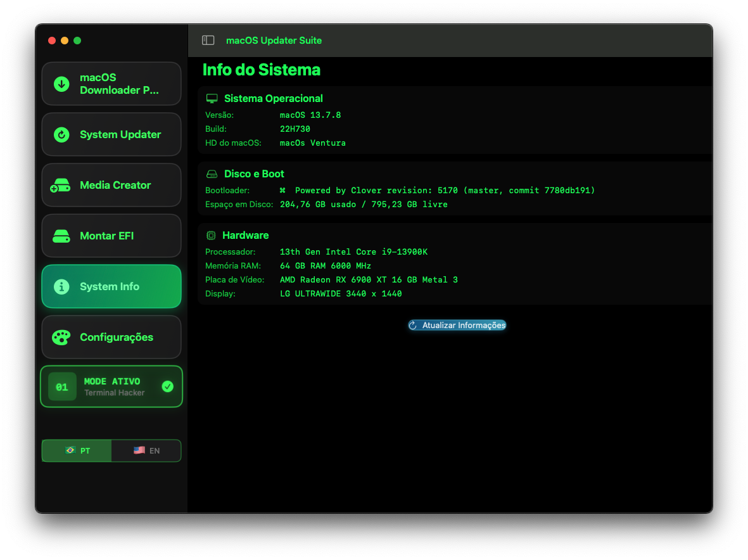Switch language to EN
This screenshot has height=560, width=748.
[146, 450]
